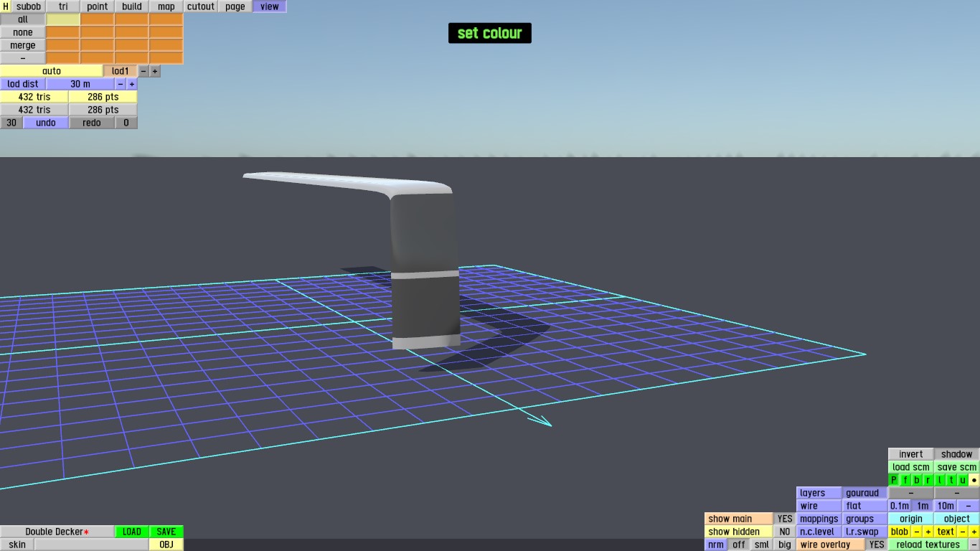Click the cyan object button
The height and width of the screenshot is (551, 980).
[957, 519]
